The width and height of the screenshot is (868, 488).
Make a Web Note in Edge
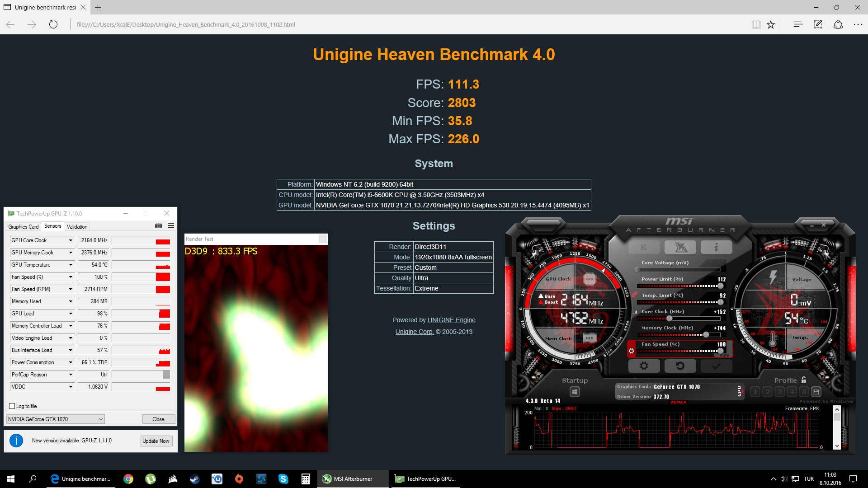[x=818, y=24]
